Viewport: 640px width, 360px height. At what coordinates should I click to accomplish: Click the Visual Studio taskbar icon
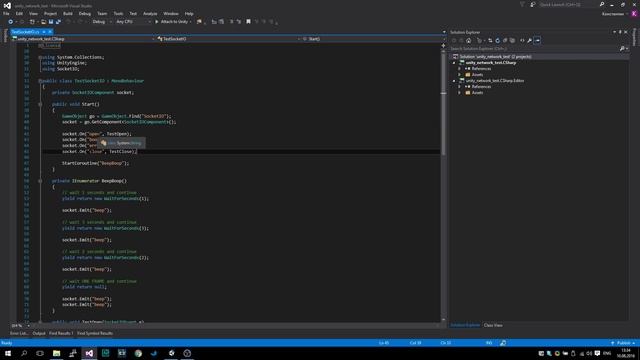click(89, 353)
